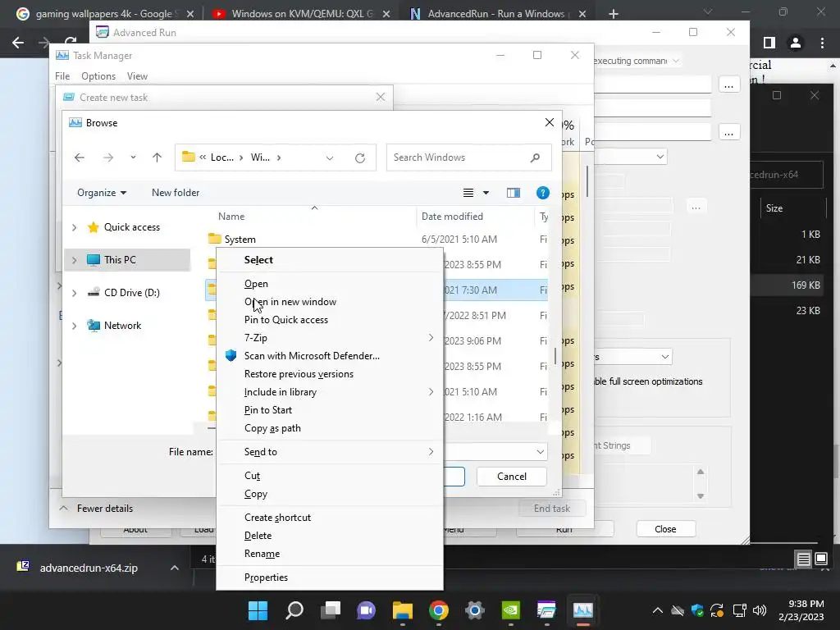Open the 7-Zip submenu
The image size is (840, 630).
pyautogui.click(x=330, y=338)
